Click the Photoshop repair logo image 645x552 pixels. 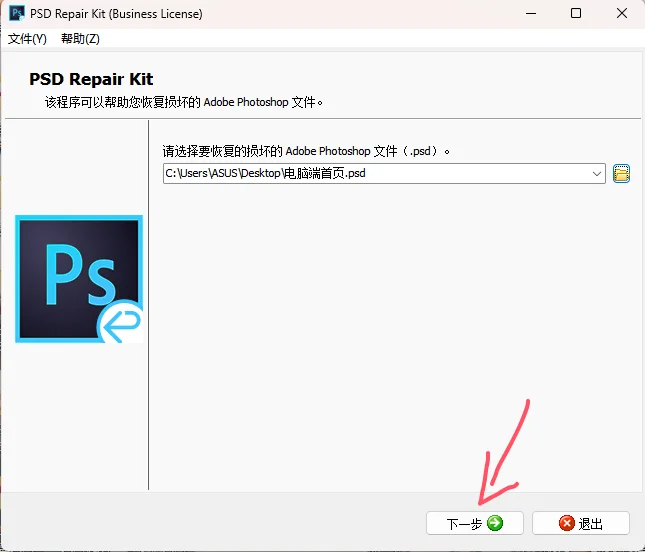[x=79, y=279]
